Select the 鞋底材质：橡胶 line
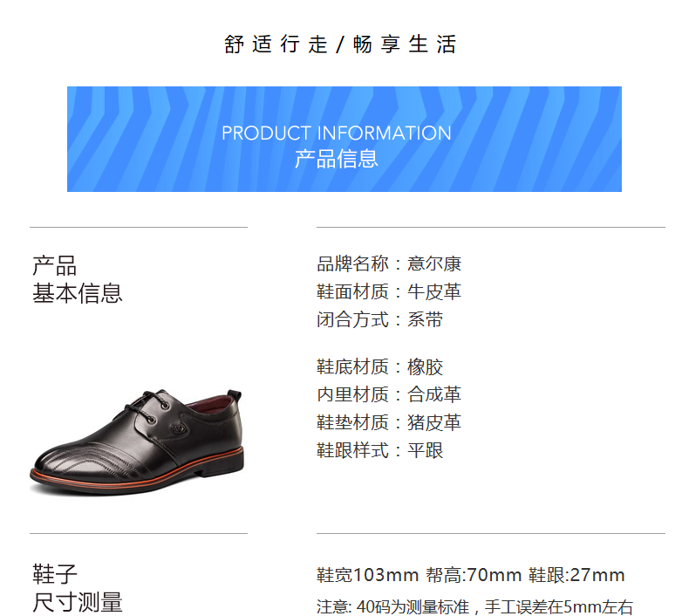The width and height of the screenshot is (689, 616). point(379,366)
